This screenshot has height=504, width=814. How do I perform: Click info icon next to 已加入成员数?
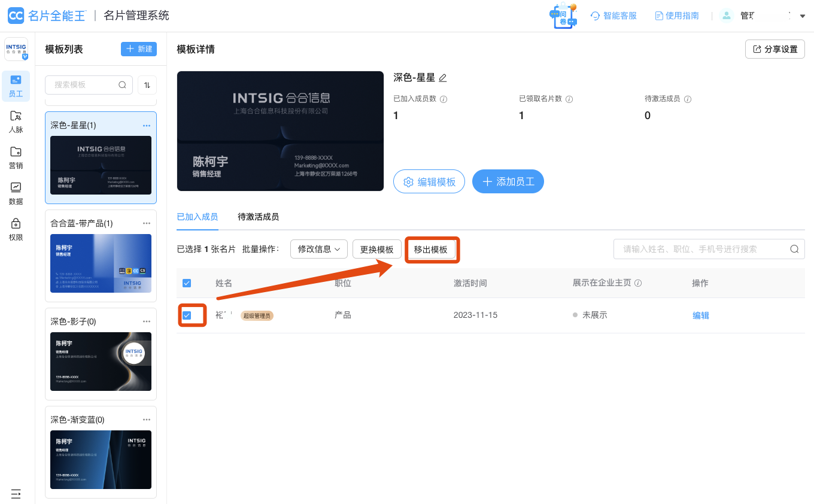(x=444, y=99)
